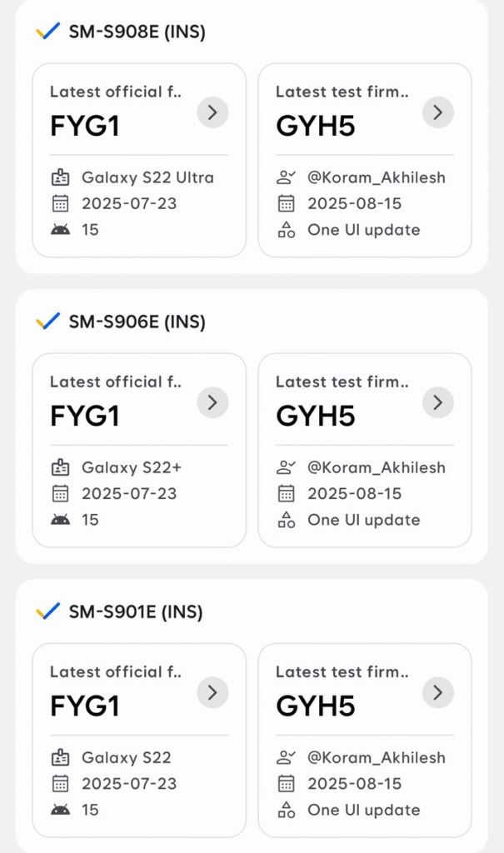Click calendar icon beside 2025-08-15 in SM-S901E card
Screen dimensions: 504x853
click(x=286, y=783)
